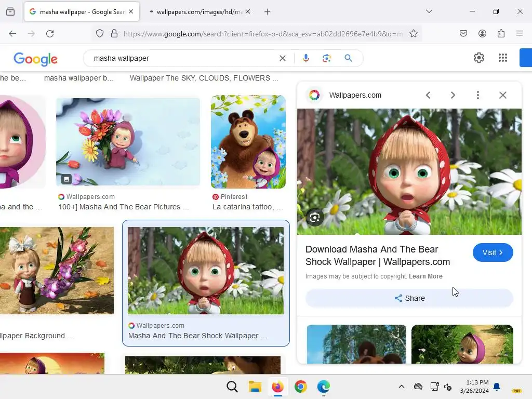Open the Firefox tracking protection shield

pyautogui.click(x=99, y=34)
